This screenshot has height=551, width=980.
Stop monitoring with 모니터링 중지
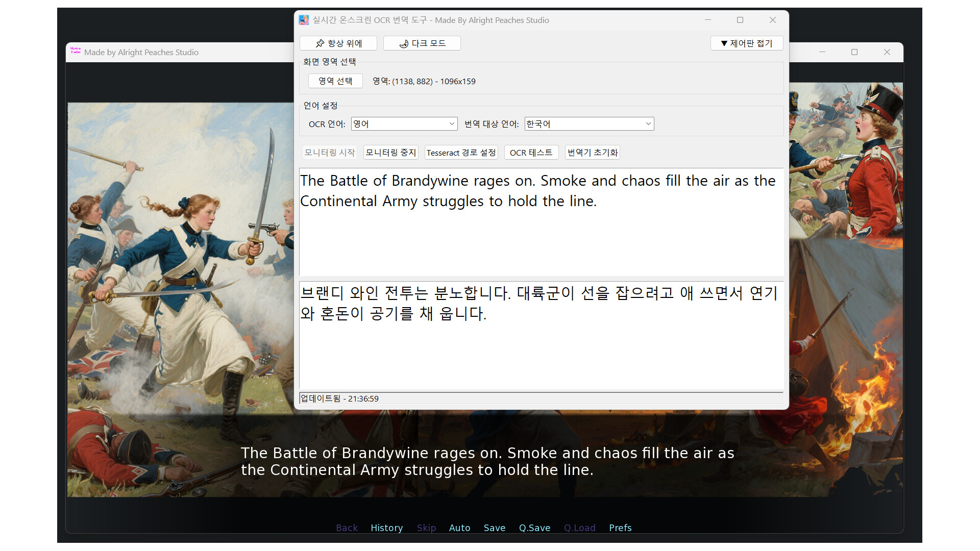coord(390,152)
